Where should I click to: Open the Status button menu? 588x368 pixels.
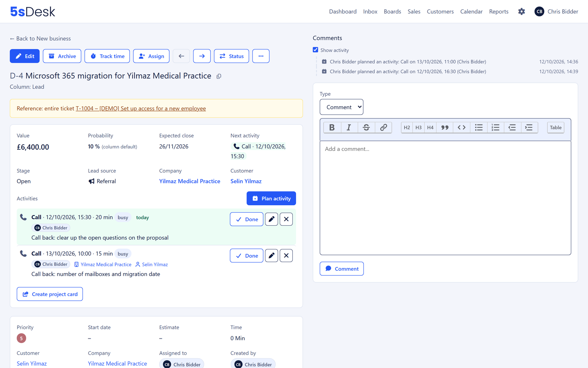(232, 56)
